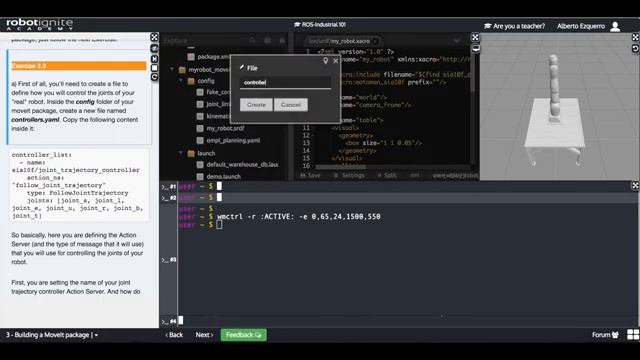
Task: Close the my_robot.xacro tab
Action: (x=375, y=41)
